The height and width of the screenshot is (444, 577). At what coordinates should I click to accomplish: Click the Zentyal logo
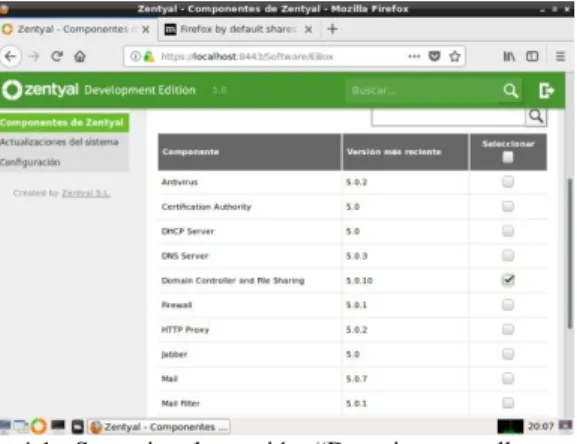pyautogui.click(x=40, y=90)
